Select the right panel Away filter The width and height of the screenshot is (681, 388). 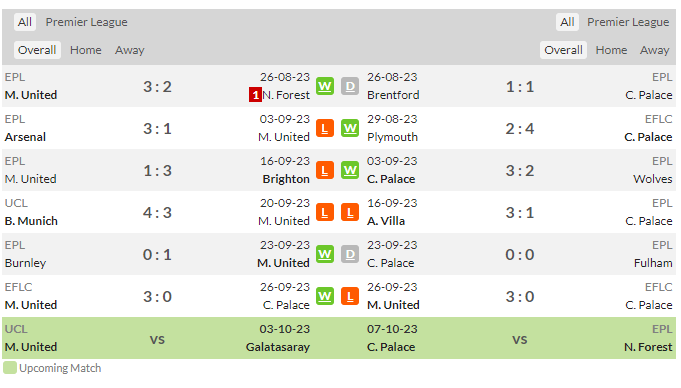654,50
